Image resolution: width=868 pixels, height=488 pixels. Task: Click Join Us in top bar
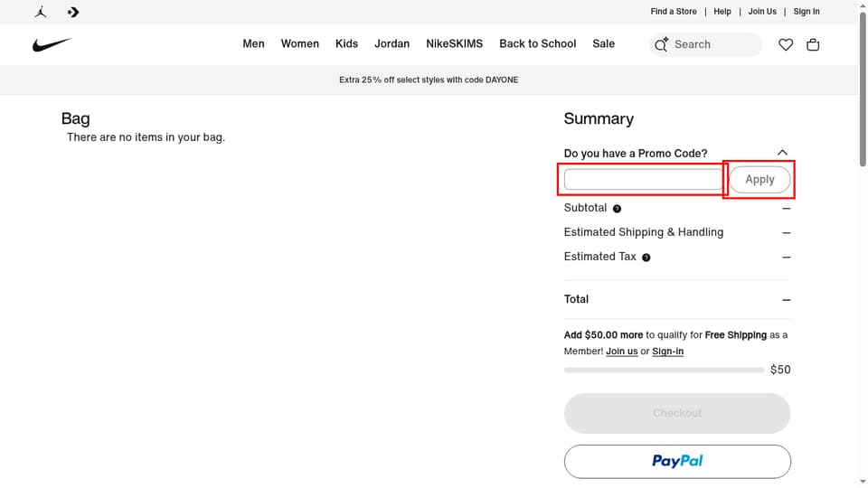(x=762, y=11)
